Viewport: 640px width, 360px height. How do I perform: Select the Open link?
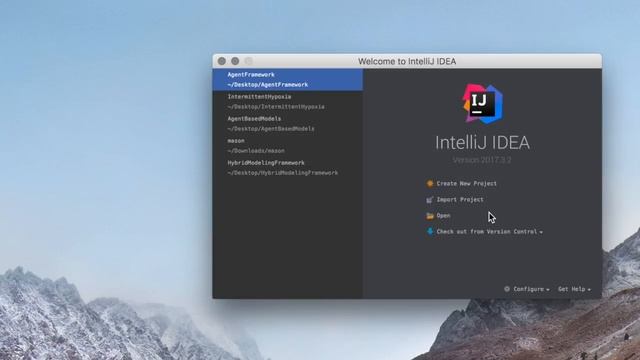(x=444, y=216)
